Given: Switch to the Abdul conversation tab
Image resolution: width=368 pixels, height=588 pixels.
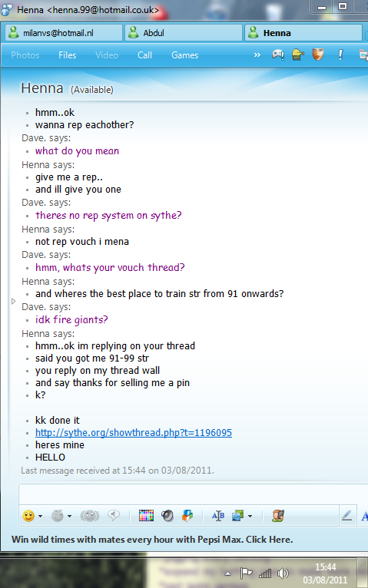Looking at the screenshot, I should coord(184,33).
